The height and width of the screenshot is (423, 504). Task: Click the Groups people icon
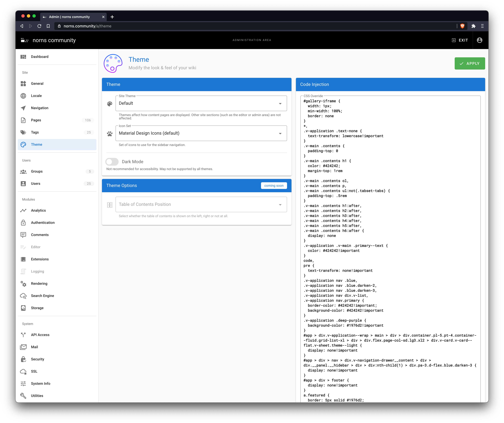pyautogui.click(x=23, y=172)
